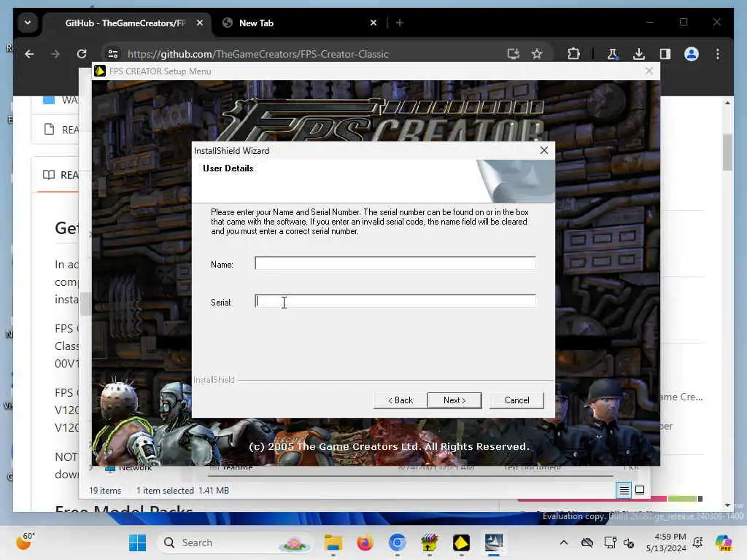Screen dimensions: 747x560
Task: Open Chrome profile avatar
Action: pyautogui.click(x=692, y=54)
